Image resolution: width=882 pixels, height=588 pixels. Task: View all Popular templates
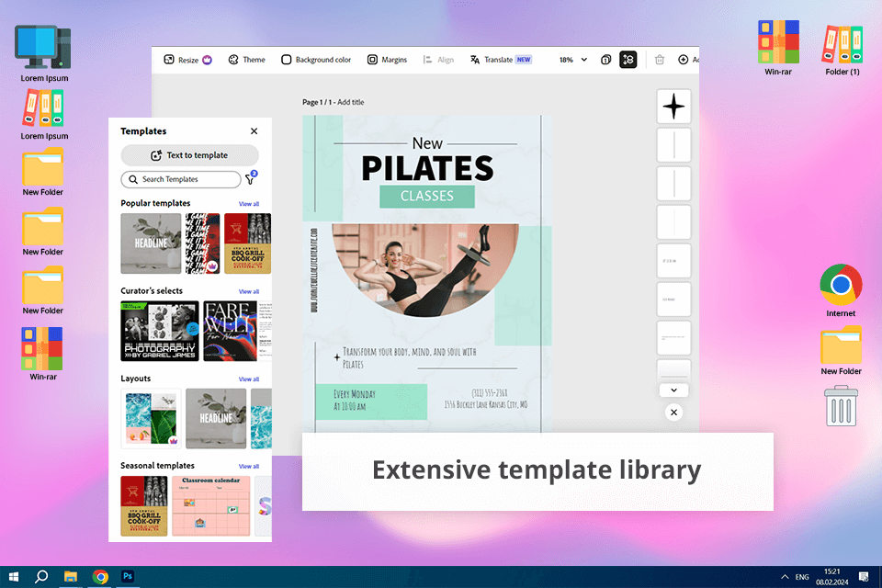tap(249, 204)
